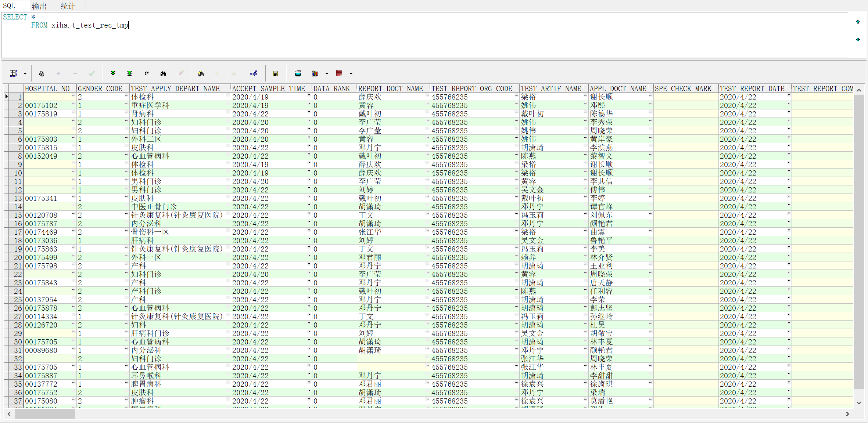This screenshot has height=423, width=868.
Task: Click the vertical scrollbar up arrow
Action: (859, 90)
